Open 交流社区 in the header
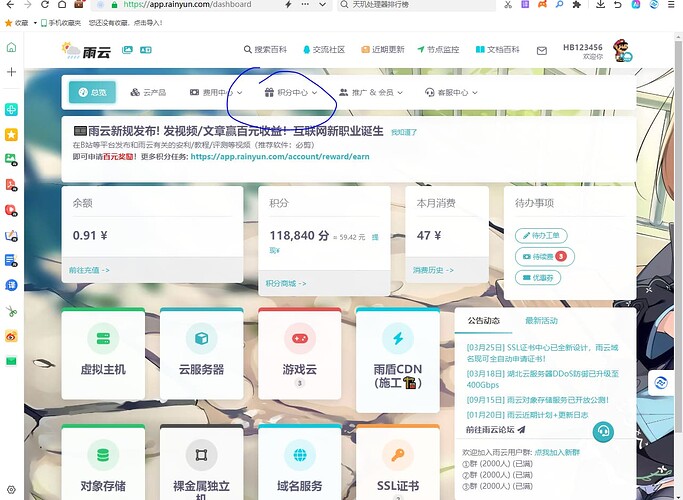Screen dimensions: 683x500 click(324, 50)
